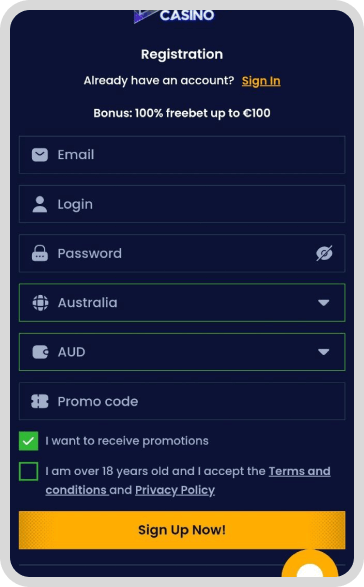Follow the Sign In link

261,81
